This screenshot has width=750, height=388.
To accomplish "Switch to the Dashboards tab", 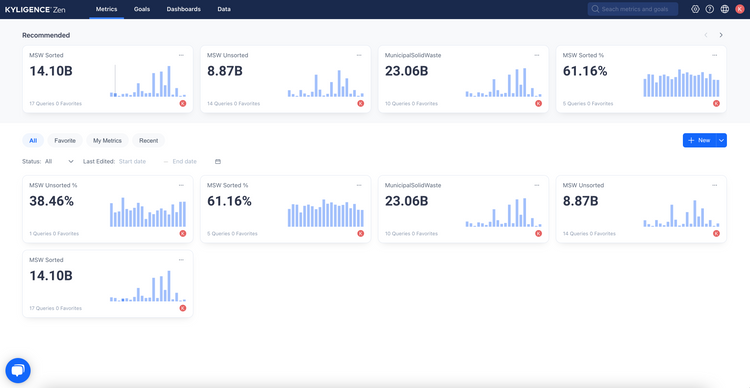I will tap(184, 9).
